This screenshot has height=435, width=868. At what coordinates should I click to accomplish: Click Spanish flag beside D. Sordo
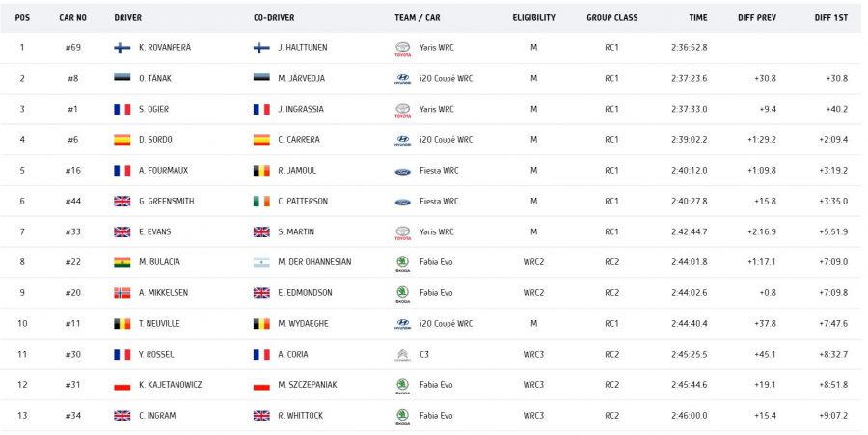122,140
